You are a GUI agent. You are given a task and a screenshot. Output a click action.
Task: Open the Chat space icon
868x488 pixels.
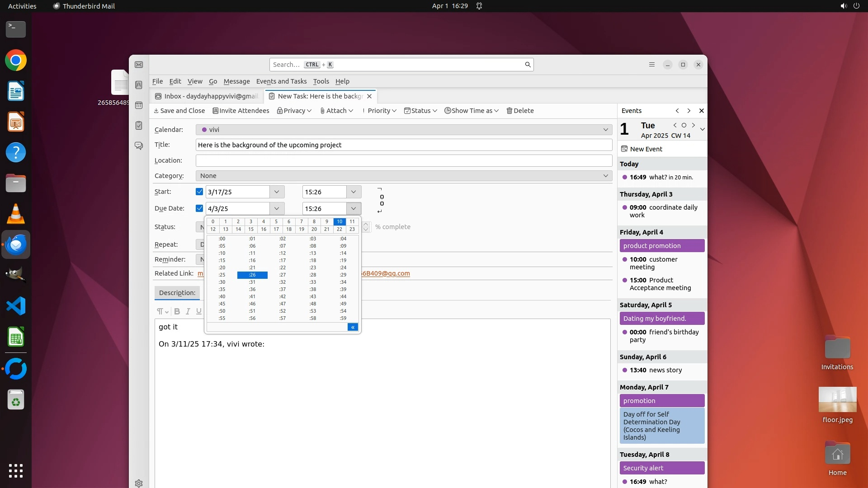(139, 146)
